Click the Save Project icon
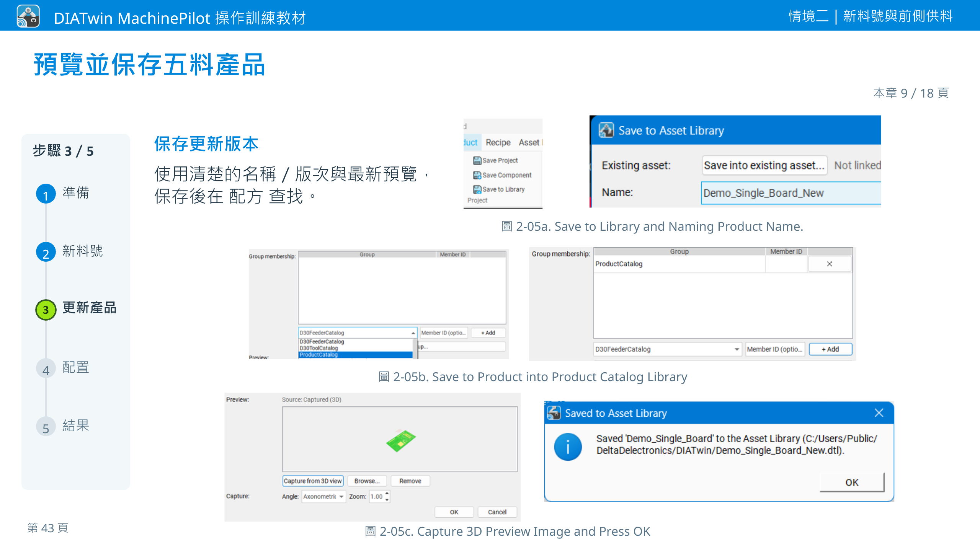This screenshot has width=980, height=551. pyautogui.click(x=477, y=160)
